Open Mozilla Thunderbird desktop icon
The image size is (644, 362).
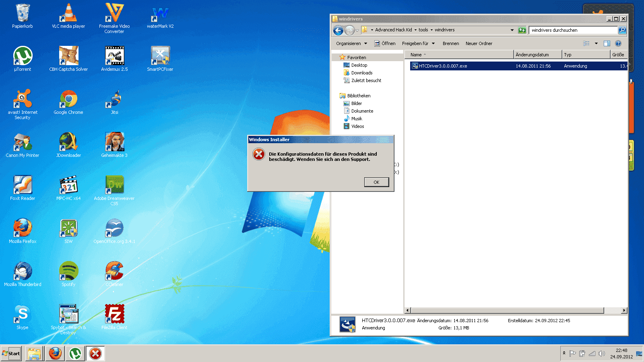[x=23, y=274]
